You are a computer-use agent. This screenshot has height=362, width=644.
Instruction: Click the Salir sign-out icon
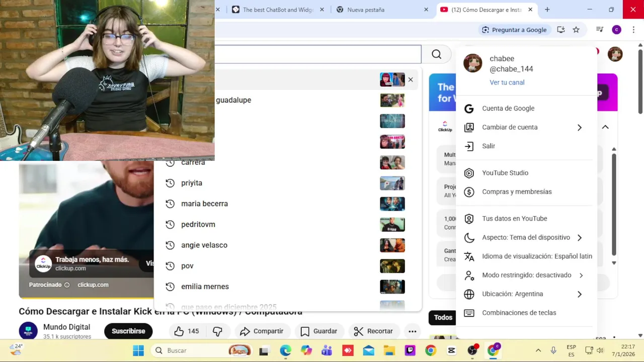(x=469, y=146)
